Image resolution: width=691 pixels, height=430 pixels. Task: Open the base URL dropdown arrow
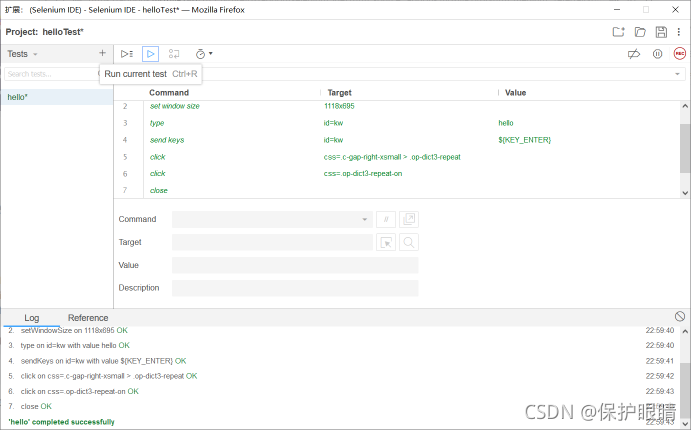coord(677,74)
